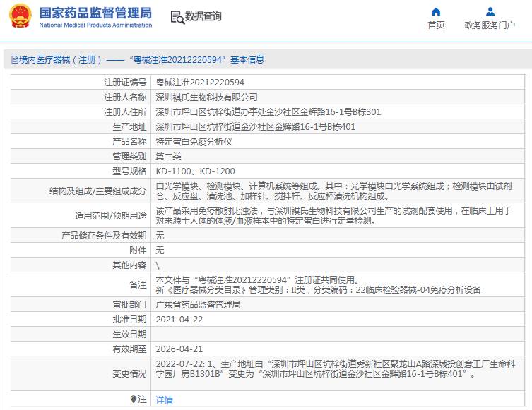Click the 产品名称 label
This screenshot has width=532, height=410.
[x=129, y=142]
